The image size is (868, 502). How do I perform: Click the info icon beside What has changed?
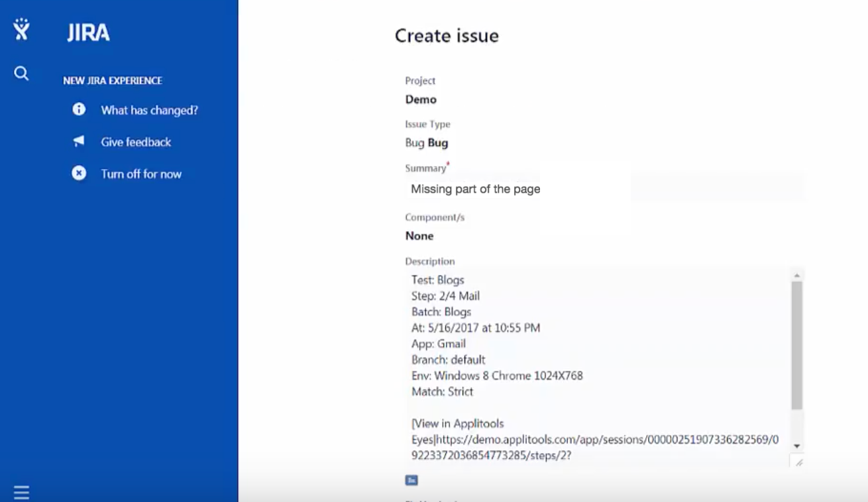click(79, 109)
